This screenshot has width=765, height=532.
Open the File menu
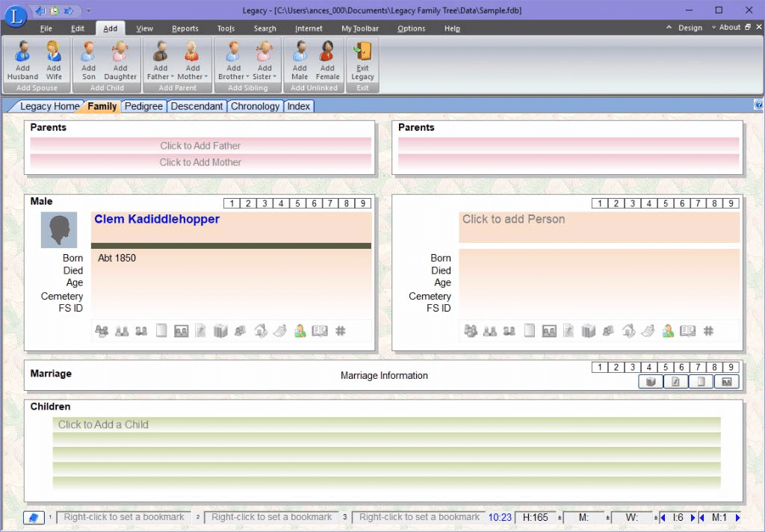click(46, 28)
